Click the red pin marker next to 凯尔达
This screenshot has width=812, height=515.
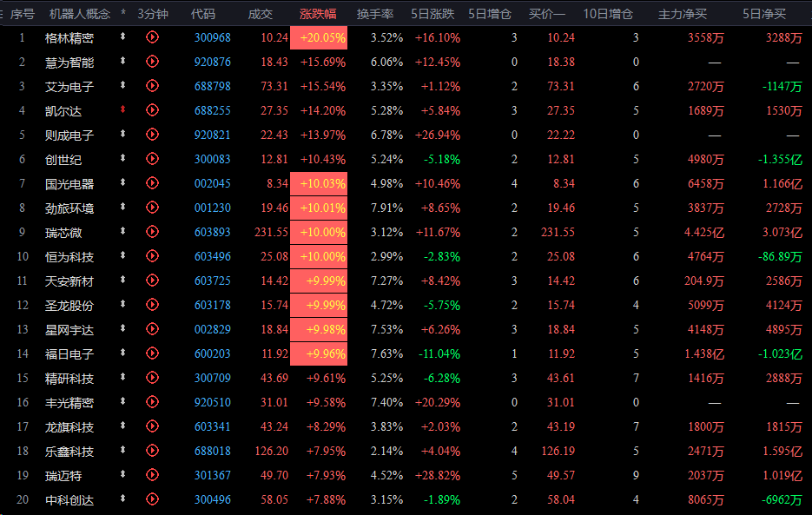[122, 109]
